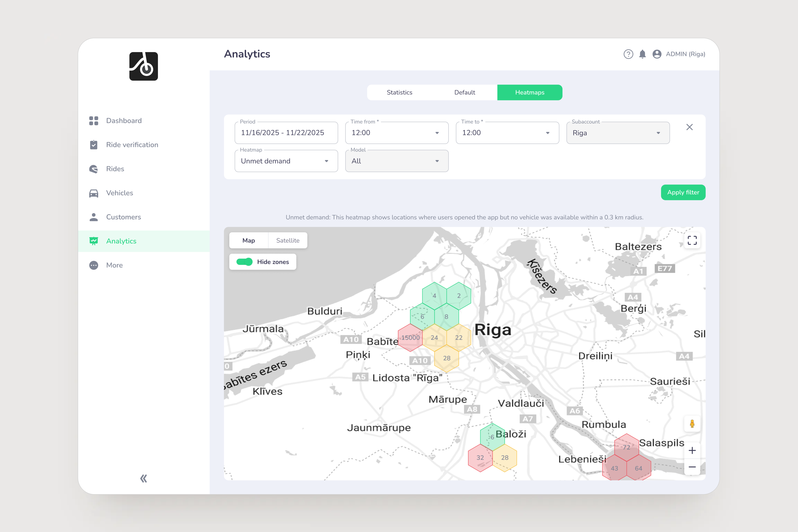Click the Salaspils label on map
This screenshot has width=798, height=532.
click(x=662, y=443)
